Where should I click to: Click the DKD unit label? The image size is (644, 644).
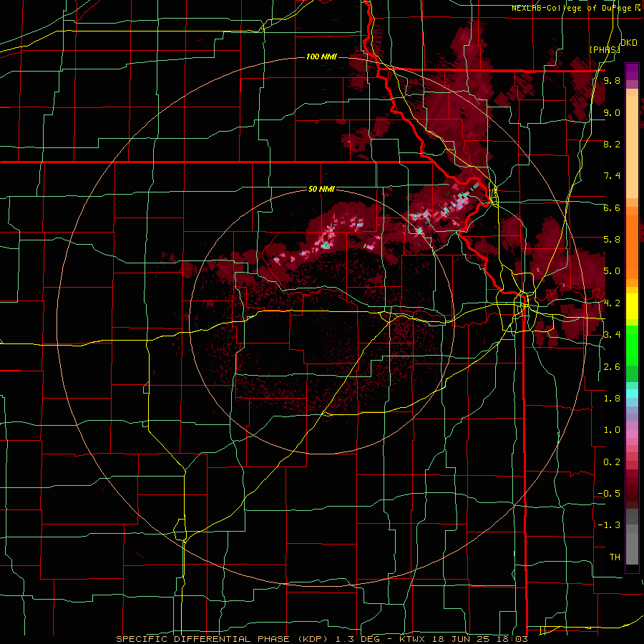628,42
